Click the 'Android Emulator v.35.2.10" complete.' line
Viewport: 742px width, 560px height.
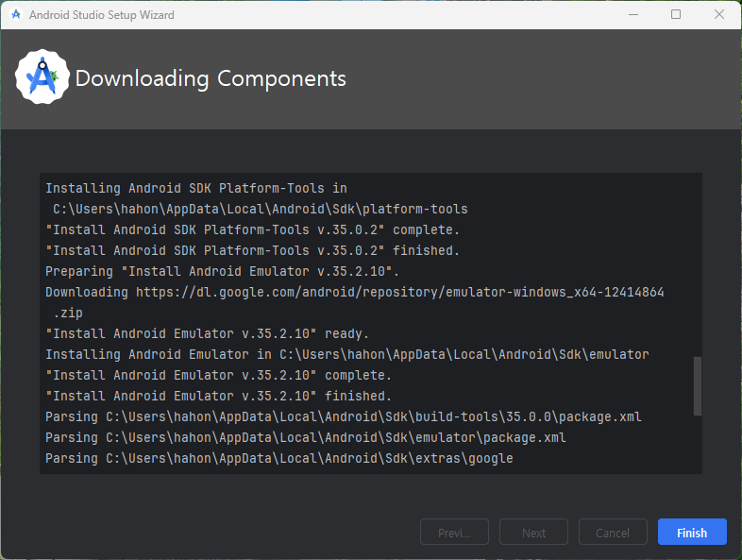(219, 376)
